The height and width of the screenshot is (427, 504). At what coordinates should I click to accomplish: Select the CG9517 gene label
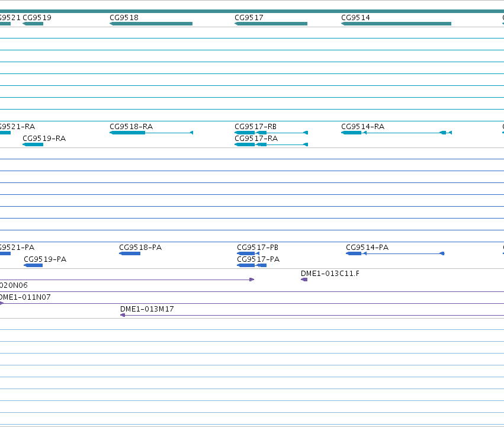click(x=249, y=18)
